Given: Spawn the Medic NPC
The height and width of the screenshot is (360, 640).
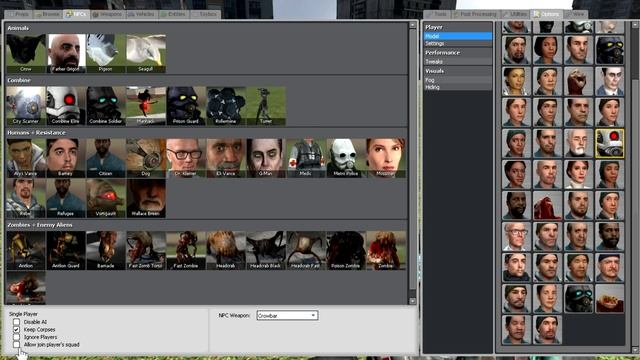Looking at the screenshot, I should point(306,158).
